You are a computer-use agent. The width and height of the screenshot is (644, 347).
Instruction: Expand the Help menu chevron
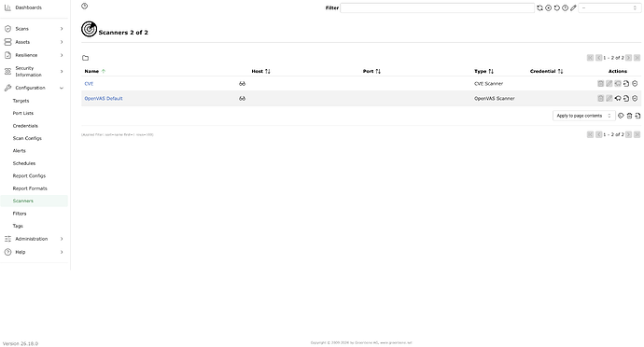click(62, 252)
